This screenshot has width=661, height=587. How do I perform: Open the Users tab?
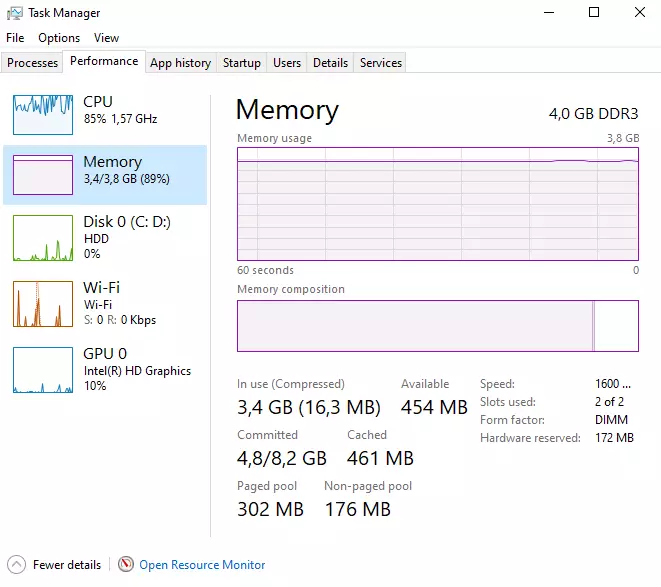click(x=287, y=63)
